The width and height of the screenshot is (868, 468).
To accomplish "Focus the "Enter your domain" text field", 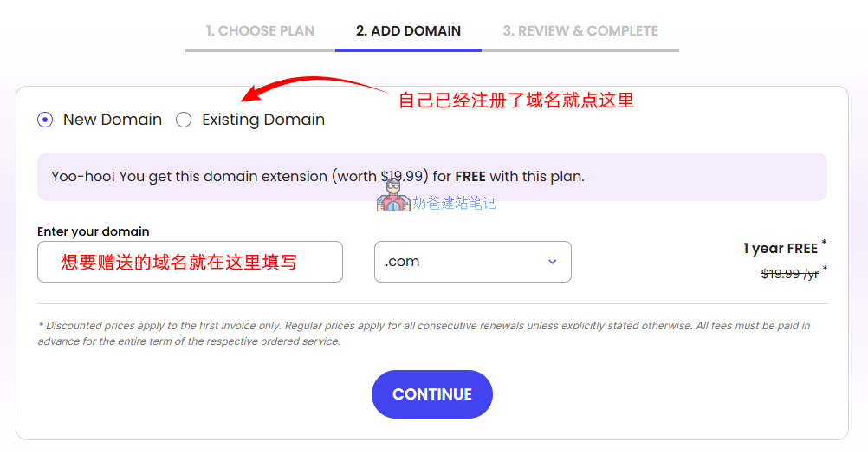I will [190, 262].
